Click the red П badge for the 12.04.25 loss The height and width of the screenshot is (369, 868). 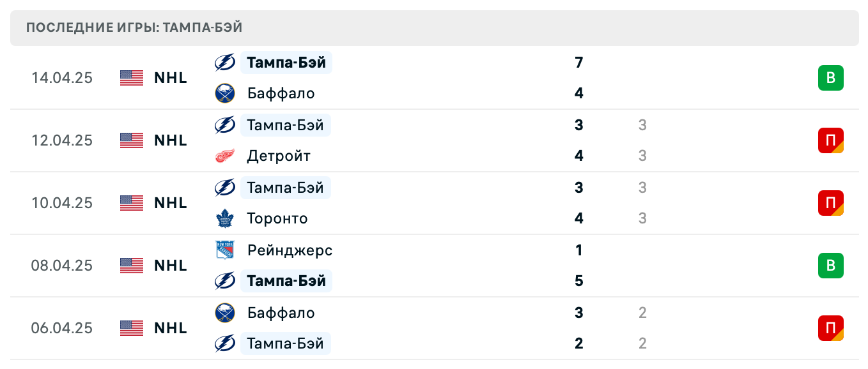click(x=830, y=140)
